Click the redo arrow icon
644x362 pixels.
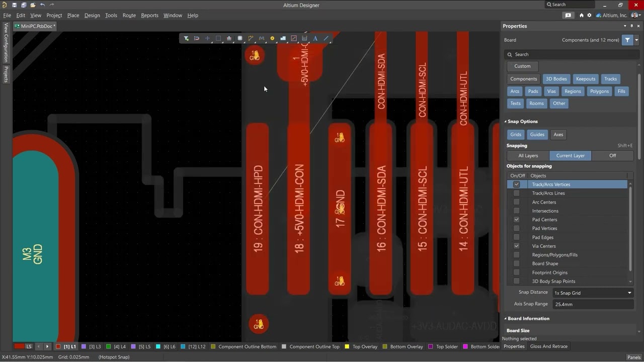click(x=52, y=5)
